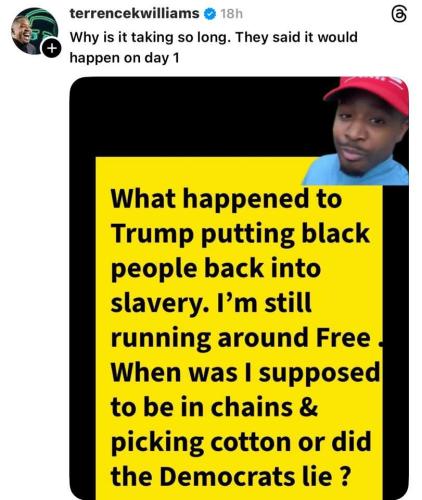This screenshot has width=422, height=500.
Task: Tap the line 'picking cotton or did'
Action: [241, 443]
